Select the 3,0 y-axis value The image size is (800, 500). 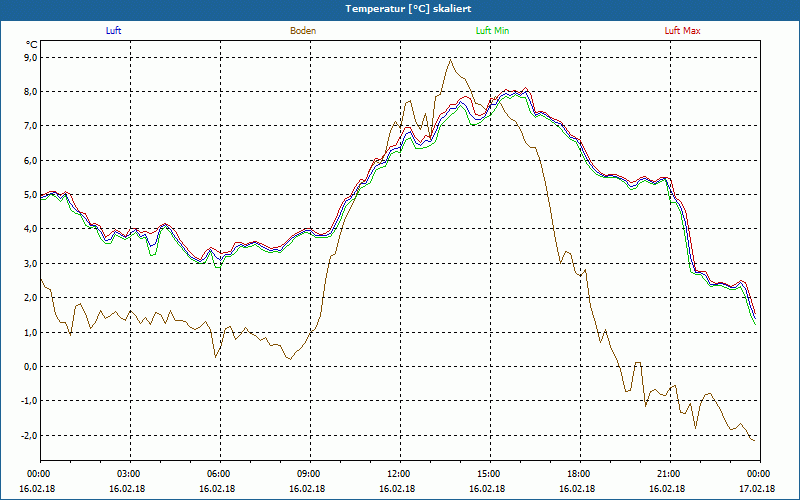(31, 264)
